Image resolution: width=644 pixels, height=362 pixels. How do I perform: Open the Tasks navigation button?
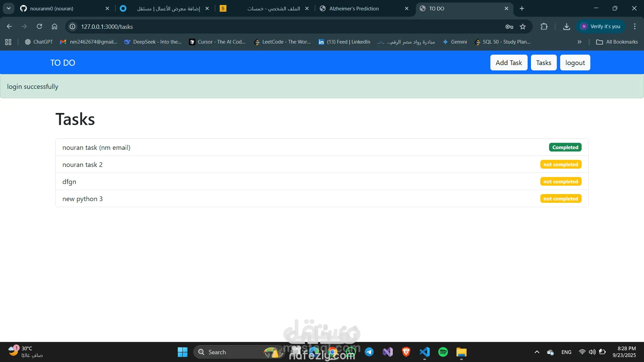543,63
